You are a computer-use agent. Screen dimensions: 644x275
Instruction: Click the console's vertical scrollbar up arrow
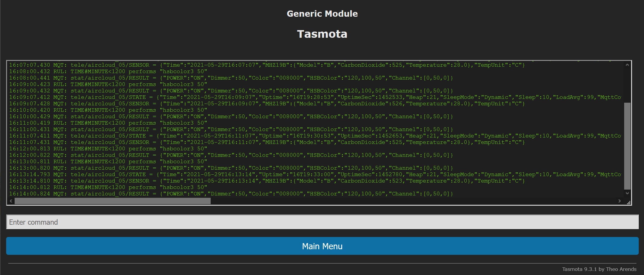click(x=627, y=65)
